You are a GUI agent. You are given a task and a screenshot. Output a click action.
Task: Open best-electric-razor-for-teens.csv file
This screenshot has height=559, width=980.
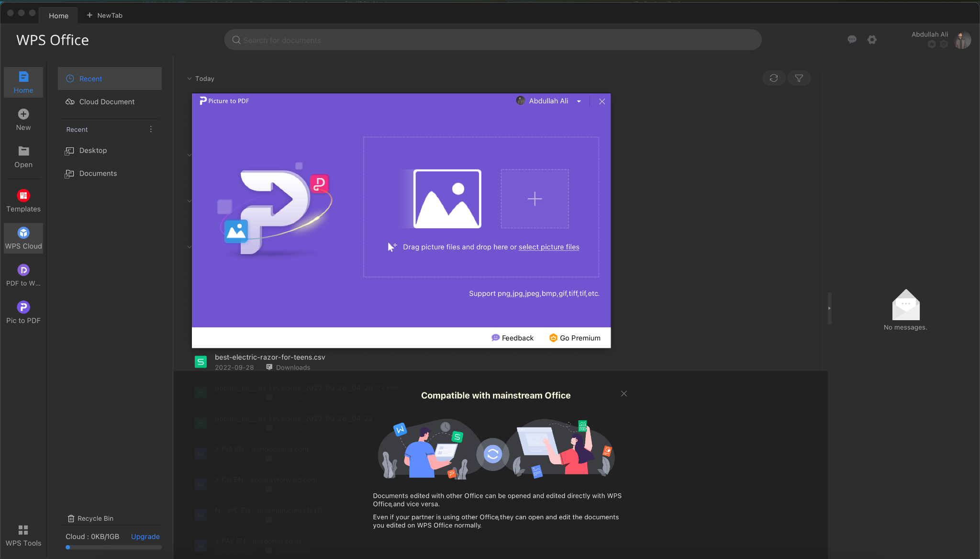pyautogui.click(x=270, y=357)
